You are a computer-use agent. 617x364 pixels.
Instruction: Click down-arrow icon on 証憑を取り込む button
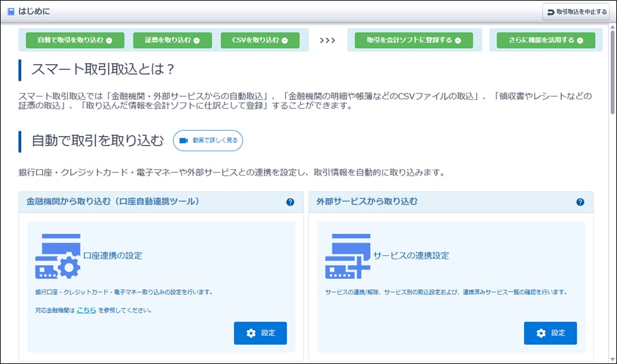coord(196,40)
